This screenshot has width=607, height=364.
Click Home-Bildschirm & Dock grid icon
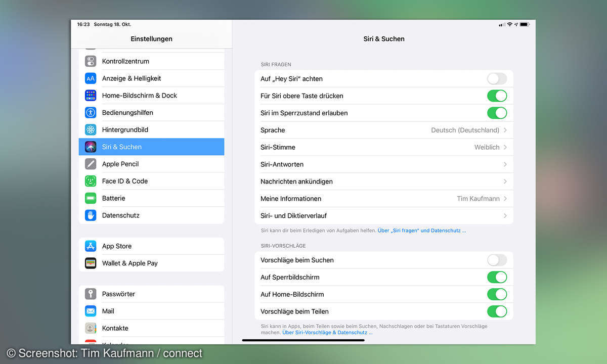point(91,96)
